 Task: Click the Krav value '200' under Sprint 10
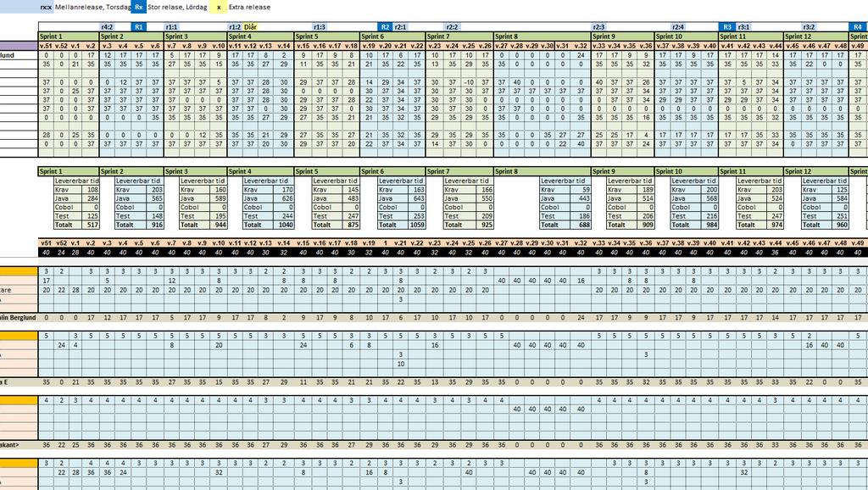pyautogui.click(x=711, y=189)
